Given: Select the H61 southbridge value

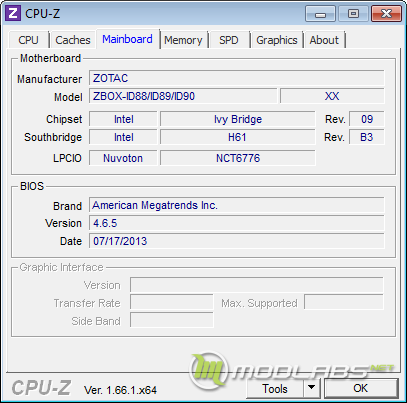Looking at the screenshot, I should coord(238,137).
